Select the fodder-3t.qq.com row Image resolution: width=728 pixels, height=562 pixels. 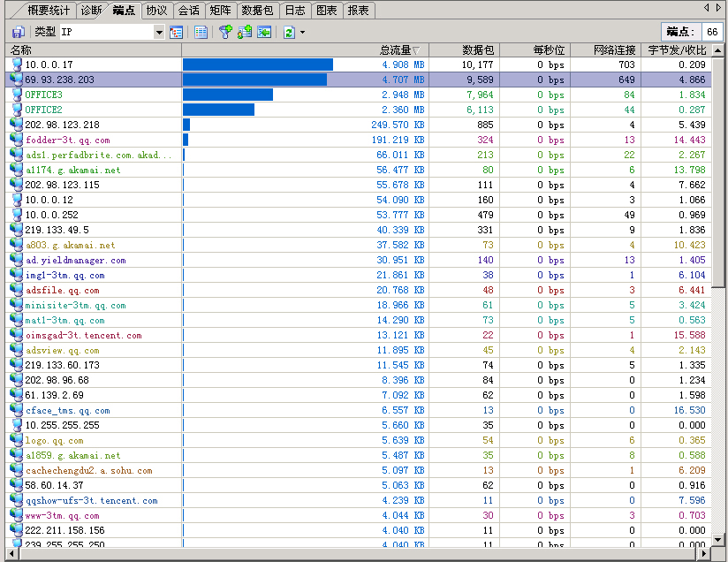pos(67,140)
